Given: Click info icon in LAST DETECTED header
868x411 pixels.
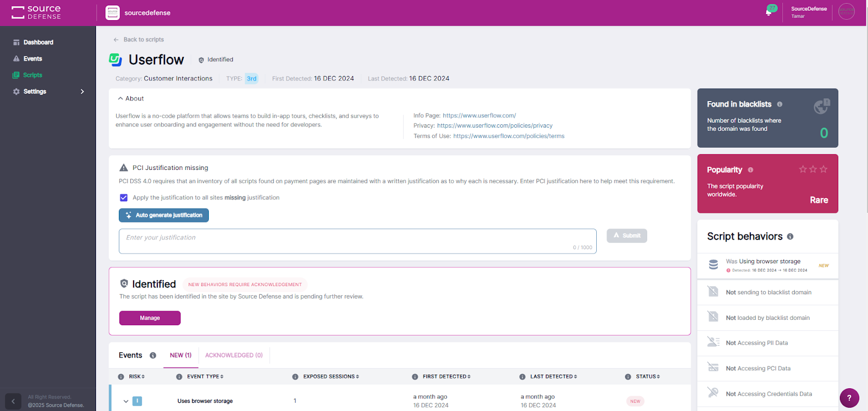Looking at the screenshot, I should click(x=522, y=377).
